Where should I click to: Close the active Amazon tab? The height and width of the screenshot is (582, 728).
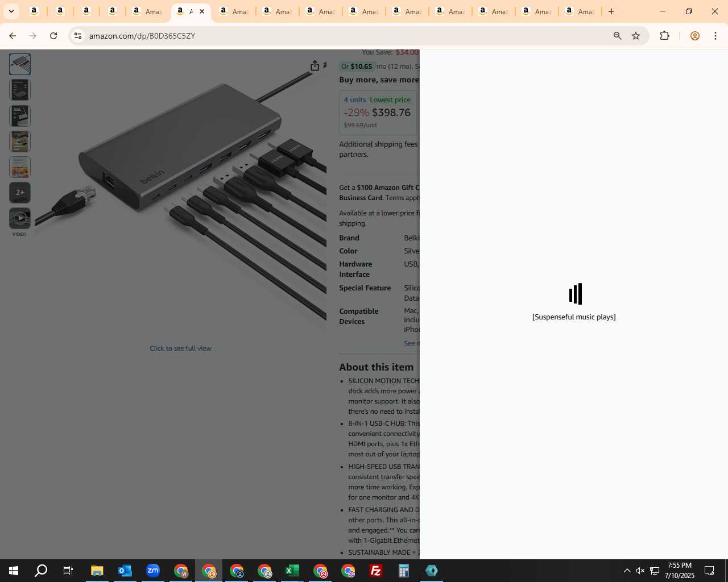201,11
